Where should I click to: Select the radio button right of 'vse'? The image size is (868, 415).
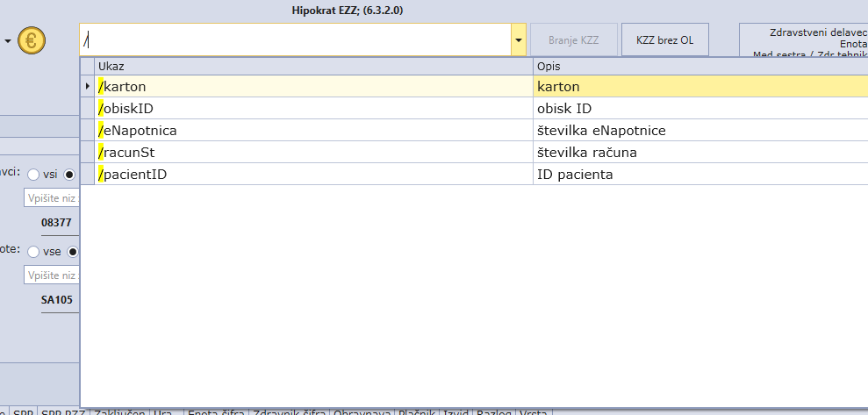[73, 252]
